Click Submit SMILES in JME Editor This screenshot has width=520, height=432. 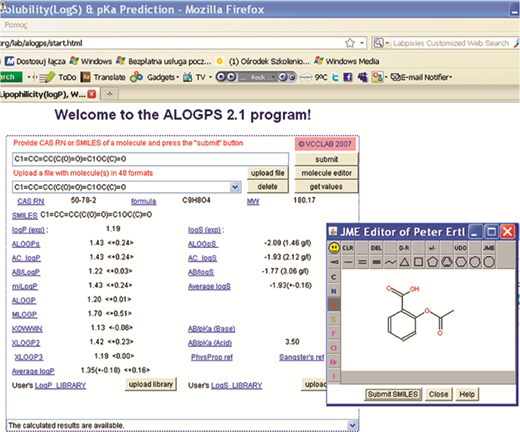393,394
